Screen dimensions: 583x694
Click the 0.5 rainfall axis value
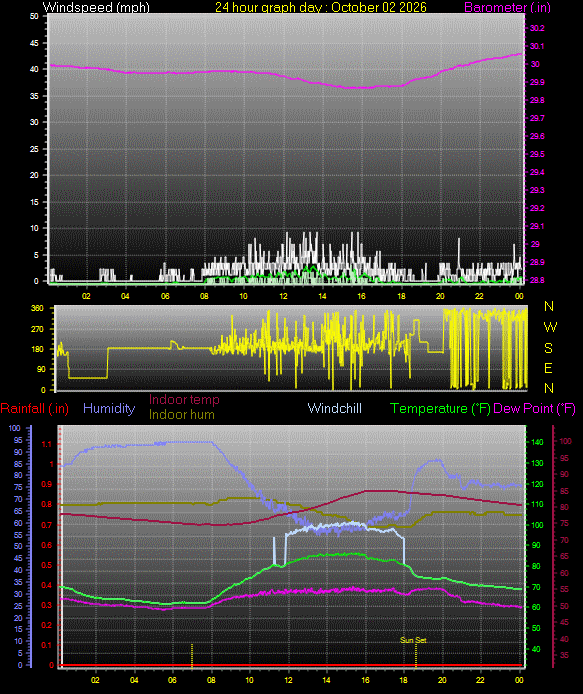coord(46,565)
